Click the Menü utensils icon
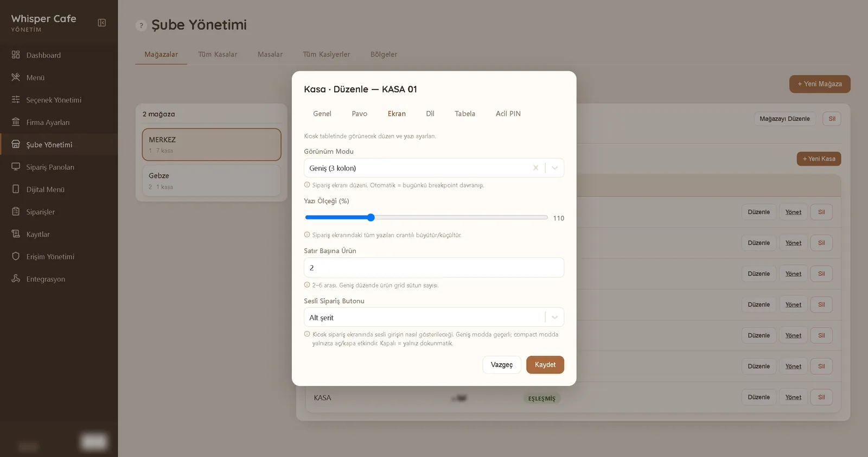Image resolution: width=868 pixels, height=457 pixels. pos(16,77)
